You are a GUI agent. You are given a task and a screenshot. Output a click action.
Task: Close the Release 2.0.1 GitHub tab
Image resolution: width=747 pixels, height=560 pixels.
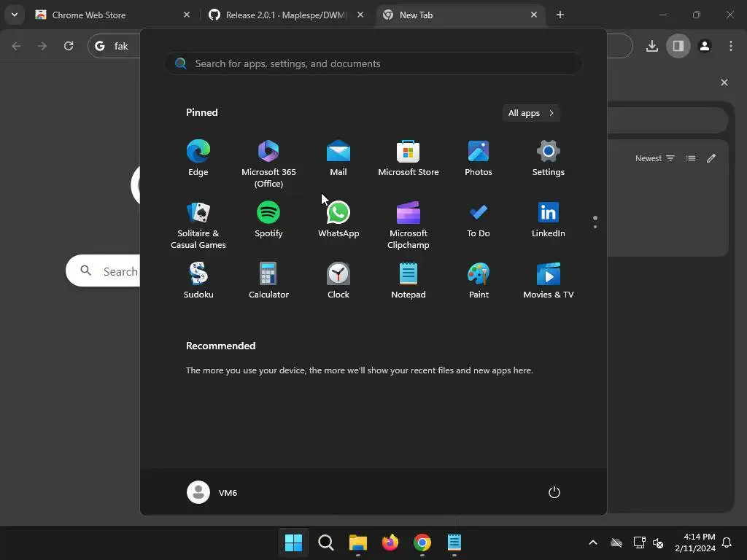click(x=360, y=15)
